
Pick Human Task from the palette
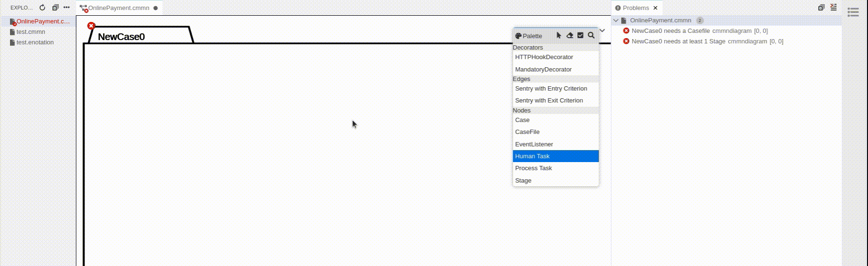(x=532, y=156)
